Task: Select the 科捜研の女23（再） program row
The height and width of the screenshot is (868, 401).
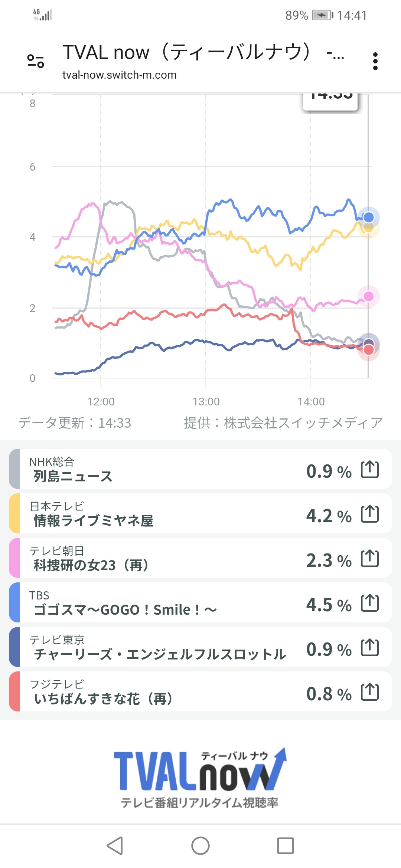Action: 167,559
